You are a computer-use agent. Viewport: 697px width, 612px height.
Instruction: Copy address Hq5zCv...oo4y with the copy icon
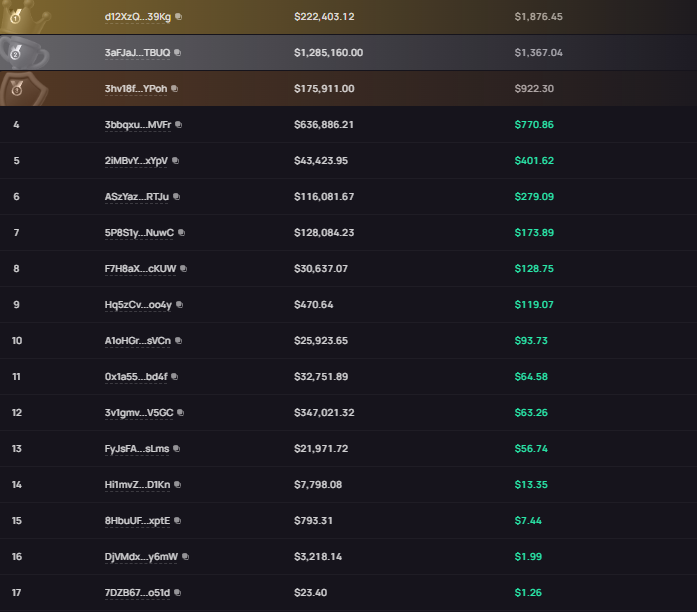pos(179,304)
